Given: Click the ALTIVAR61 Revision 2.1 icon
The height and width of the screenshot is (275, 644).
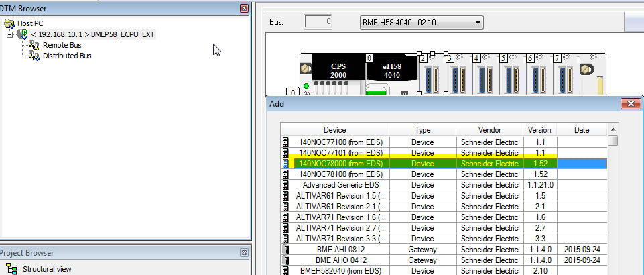Looking at the screenshot, I should coord(286,207).
